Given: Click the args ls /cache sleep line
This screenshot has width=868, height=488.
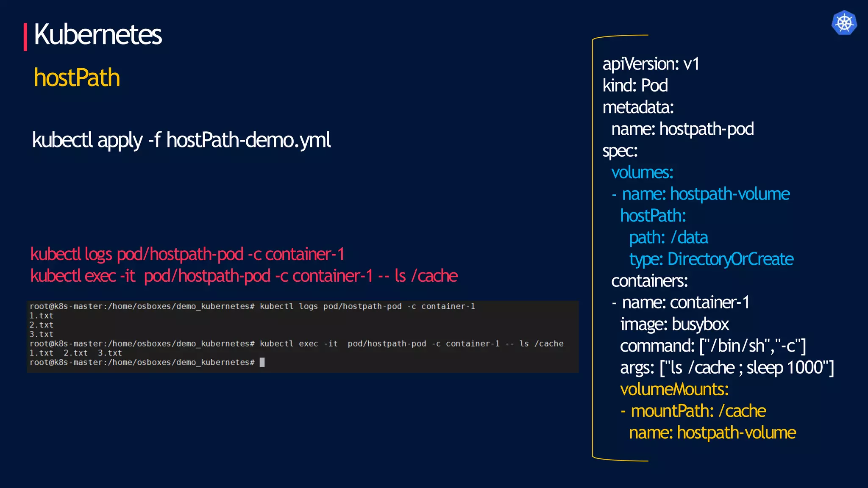Looking at the screenshot, I should [727, 368].
